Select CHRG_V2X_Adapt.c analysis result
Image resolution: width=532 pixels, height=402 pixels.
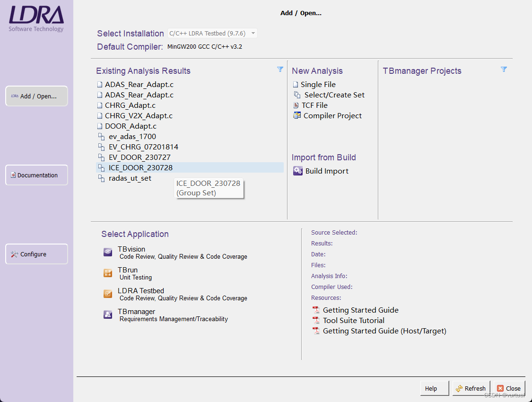tap(139, 116)
